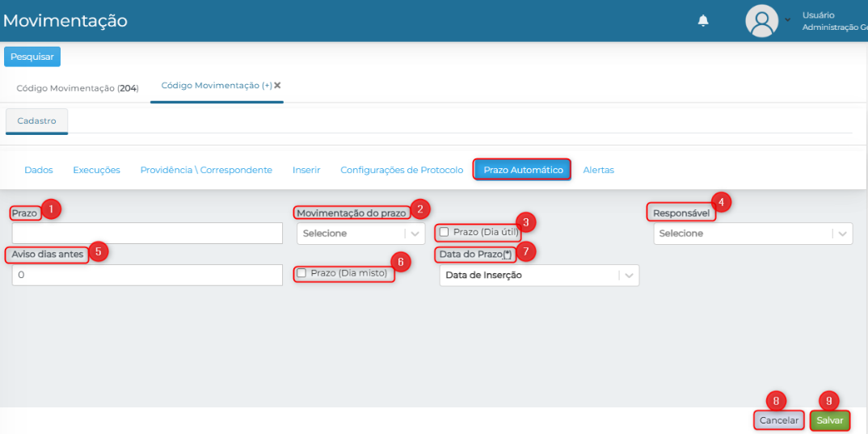Click the Cancelar button
The image size is (868, 434).
click(779, 420)
